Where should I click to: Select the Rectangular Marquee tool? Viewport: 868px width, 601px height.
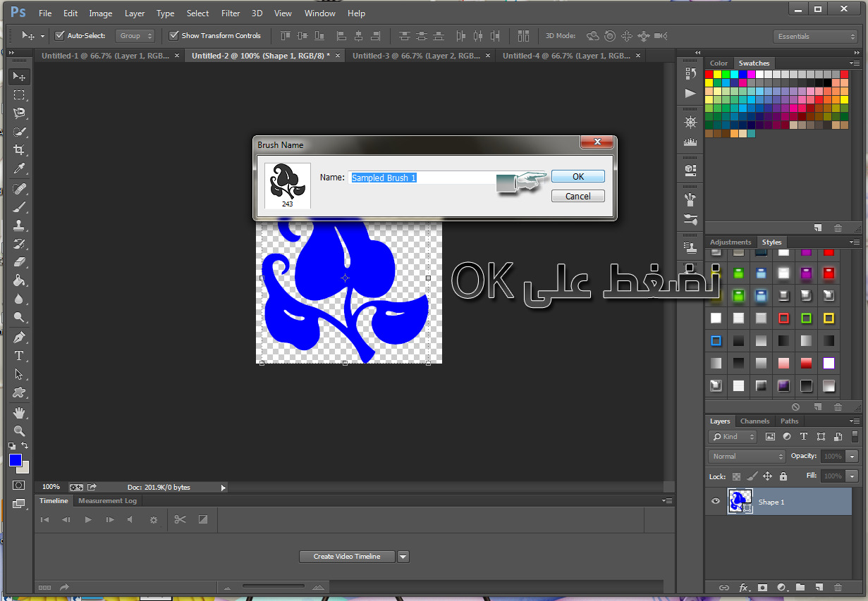pyautogui.click(x=19, y=95)
